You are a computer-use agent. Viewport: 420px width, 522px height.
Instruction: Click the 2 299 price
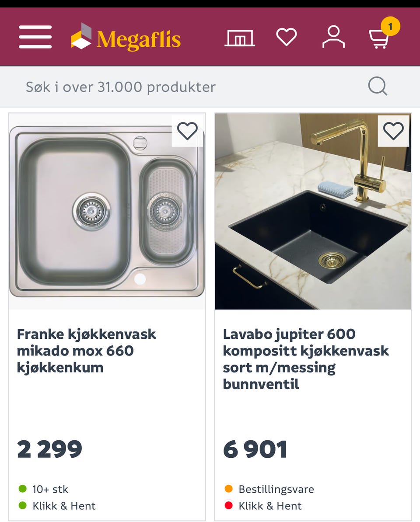tap(49, 449)
